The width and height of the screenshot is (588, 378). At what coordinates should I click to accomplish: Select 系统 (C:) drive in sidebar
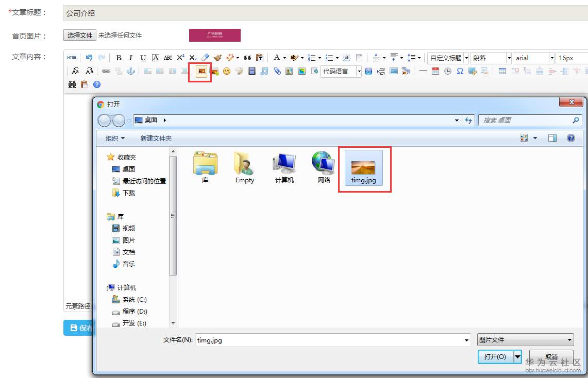click(x=129, y=300)
